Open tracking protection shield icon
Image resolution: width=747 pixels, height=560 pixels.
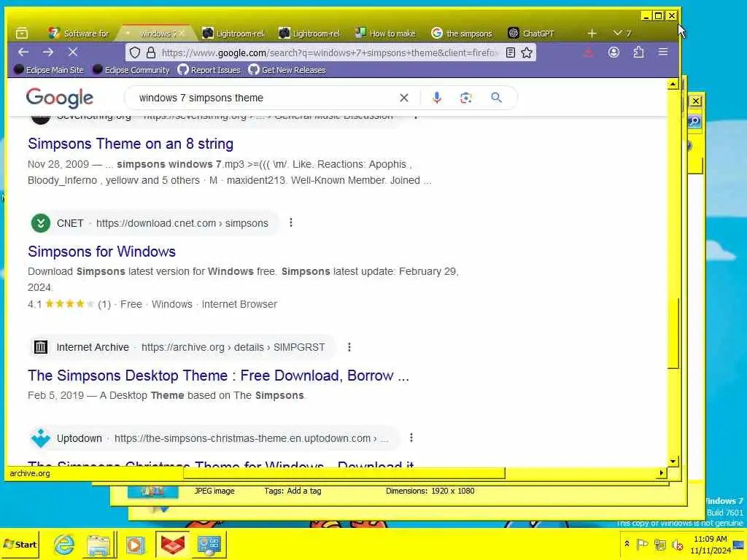(135, 52)
